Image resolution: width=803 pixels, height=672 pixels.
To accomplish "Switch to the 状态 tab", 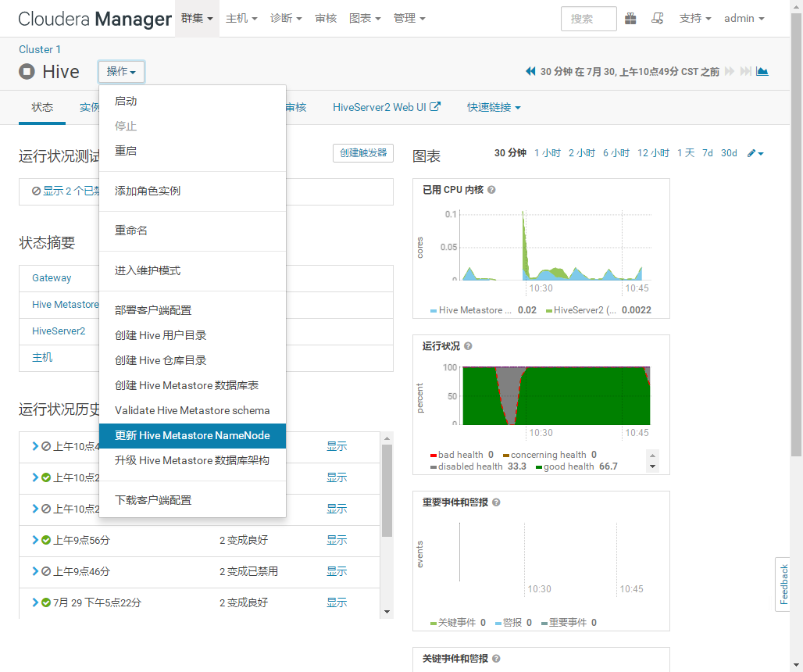I will click(x=42, y=107).
